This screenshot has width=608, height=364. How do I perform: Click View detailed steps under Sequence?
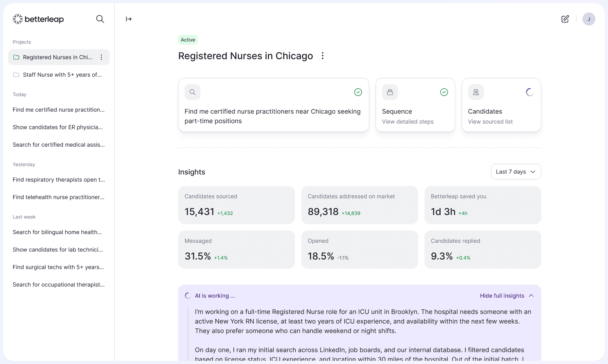[408, 122]
